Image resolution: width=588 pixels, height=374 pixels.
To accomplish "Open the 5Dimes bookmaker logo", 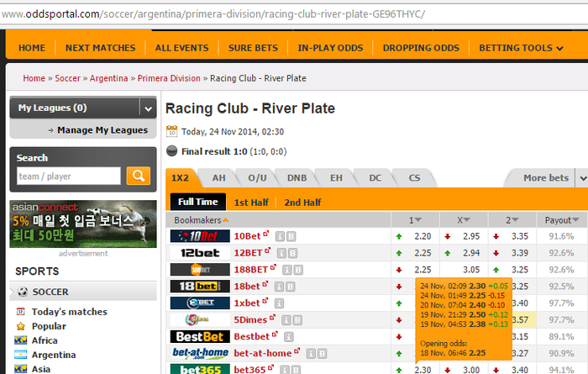I will click(x=200, y=320).
